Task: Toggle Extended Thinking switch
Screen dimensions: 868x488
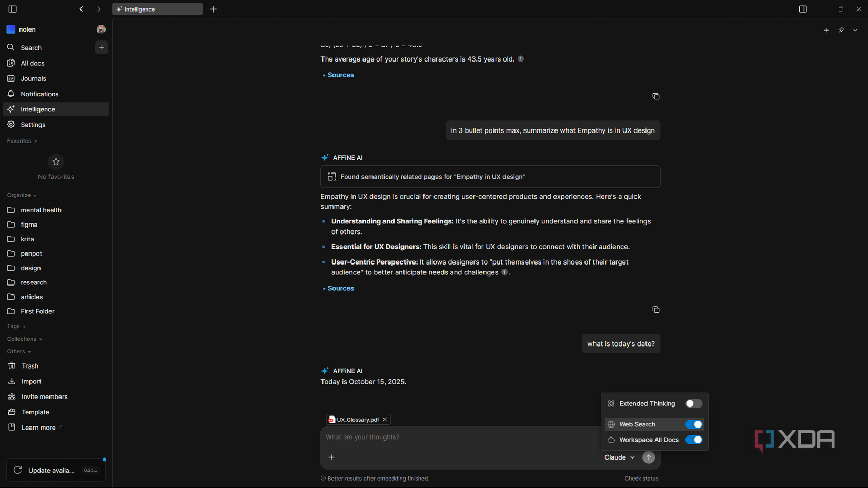Action: tap(694, 404)
